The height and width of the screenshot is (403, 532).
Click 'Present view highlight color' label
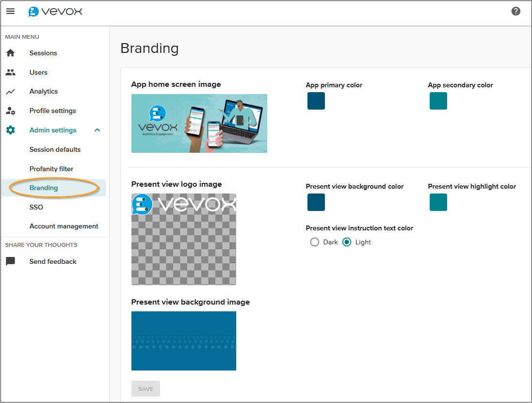tap(472, 186)
